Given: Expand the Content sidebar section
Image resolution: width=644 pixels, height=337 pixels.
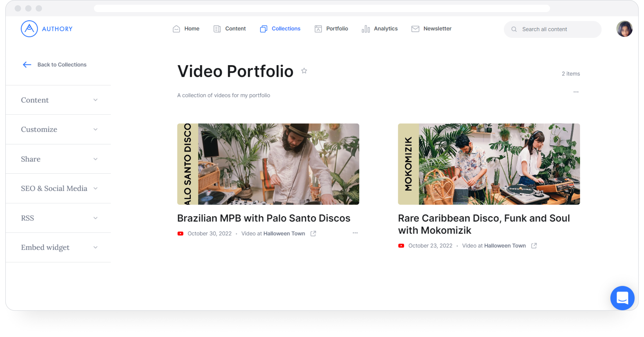Looking at the screenshot, I should pyautogui.click(x=58, y=100).
